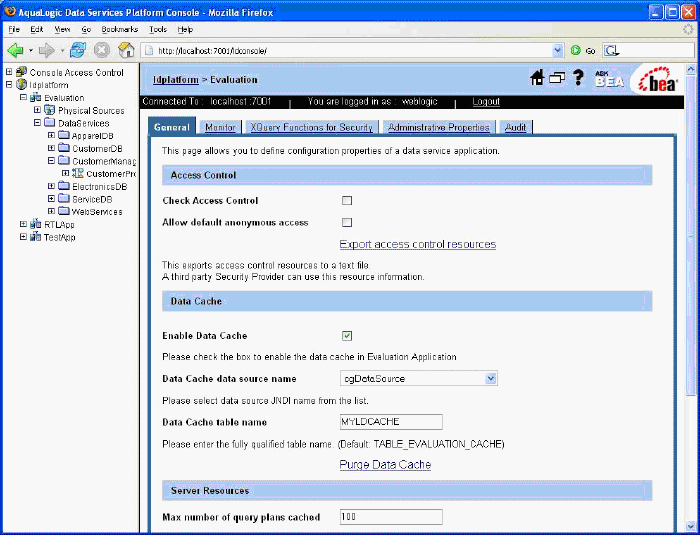Screen dimensions: 700x535
Task: Uncheck the Enable Data Cache checkbox
Action: click(x=347, y=336)
